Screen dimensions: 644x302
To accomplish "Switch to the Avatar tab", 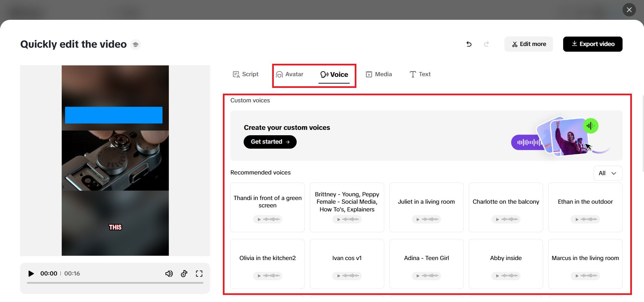I will tap(290, 74).
